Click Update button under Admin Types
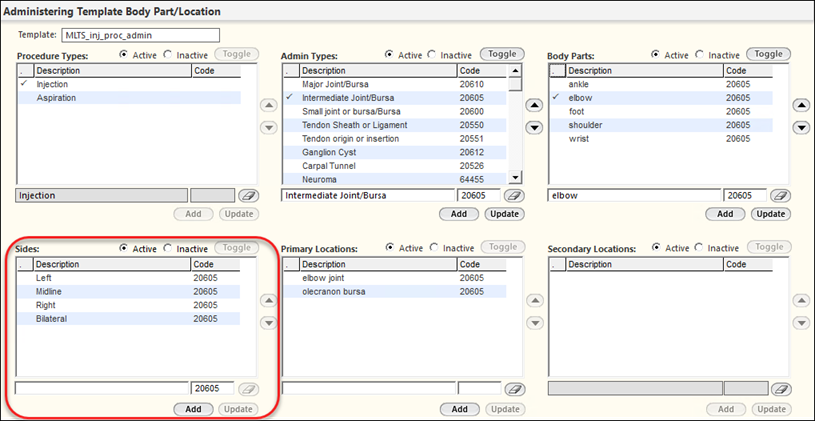This screenshot has width=815, height=421. click(504, 214)
